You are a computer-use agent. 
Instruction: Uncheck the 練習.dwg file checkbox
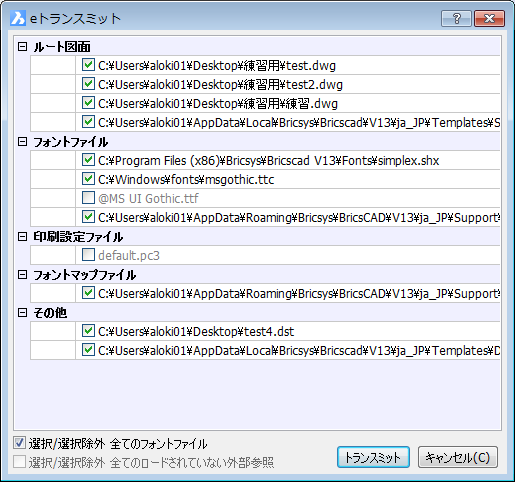click(88, 103)
